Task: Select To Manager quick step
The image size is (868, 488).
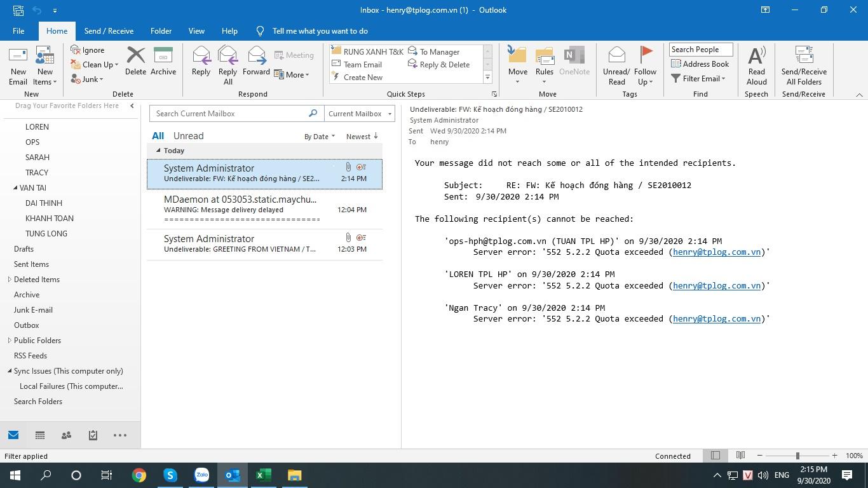Action: coord(433,51)
